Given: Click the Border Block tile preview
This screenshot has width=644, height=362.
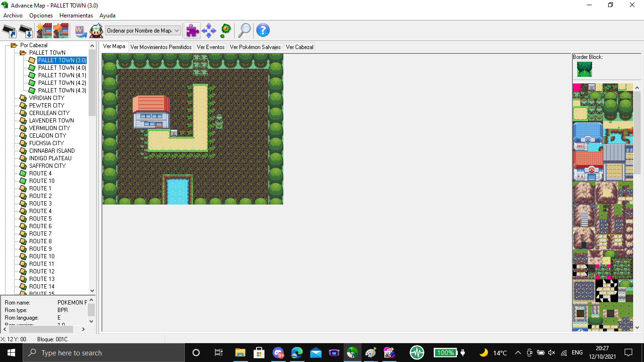Looking at the screenshot, I should point(585,69).
